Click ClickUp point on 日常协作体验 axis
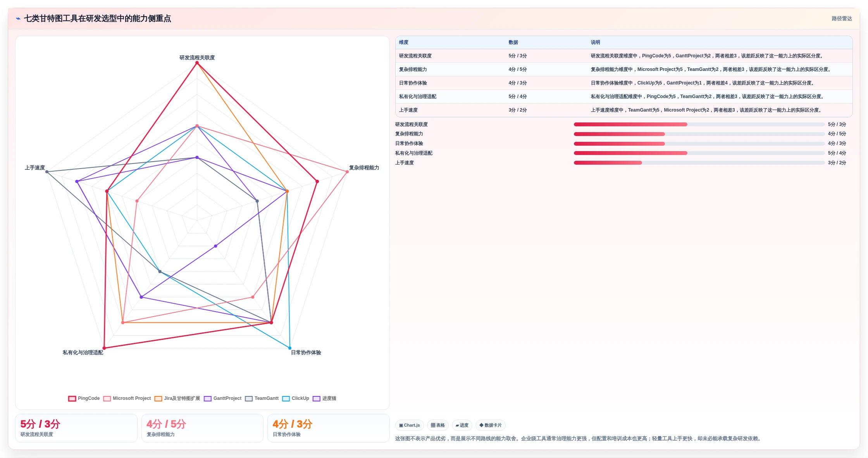The width and height of the screenshot is (868, 458). (x=289, y=348)
